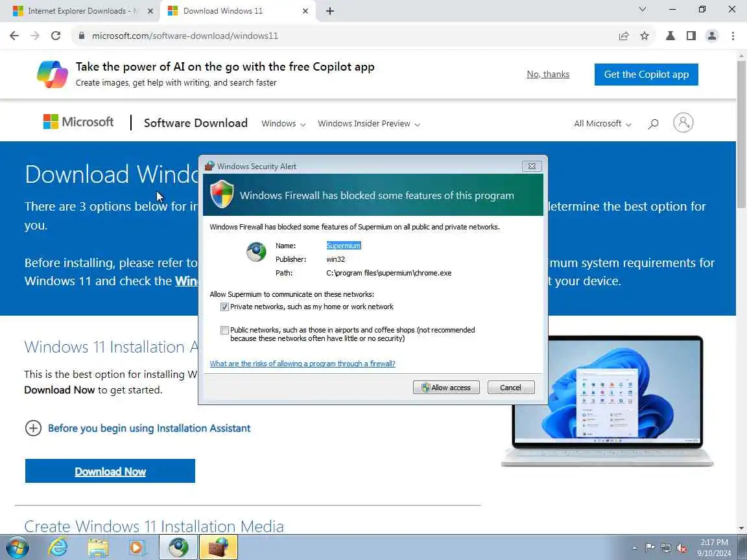Click the muted volume tray icon
The width and height of the screenshot is (747, 560).
[x=682, y=548]
